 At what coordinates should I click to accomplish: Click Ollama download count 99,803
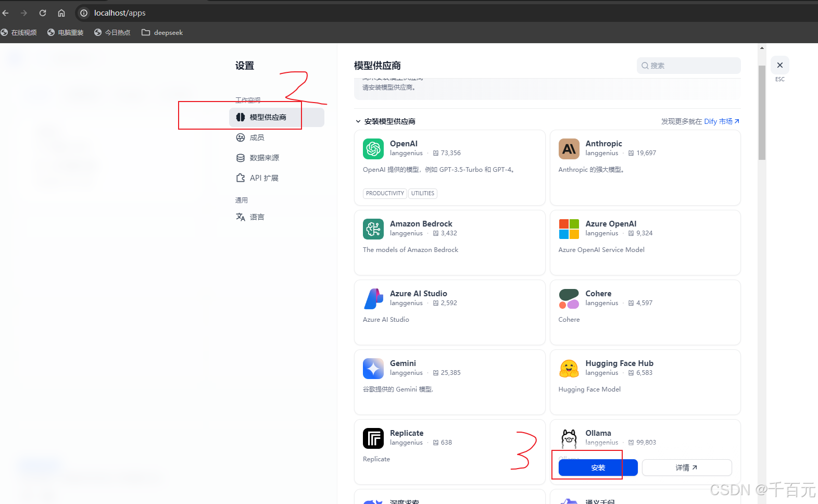coord(646,443)
